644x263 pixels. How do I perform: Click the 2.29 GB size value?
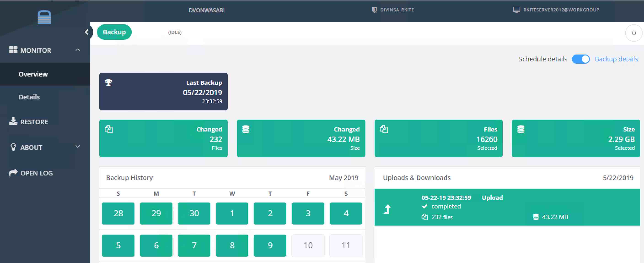(x=621, y=139)
